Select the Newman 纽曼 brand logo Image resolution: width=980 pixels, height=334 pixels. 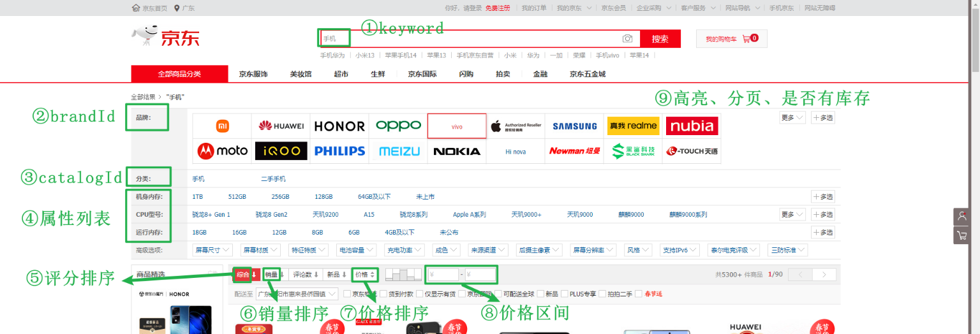575,151
